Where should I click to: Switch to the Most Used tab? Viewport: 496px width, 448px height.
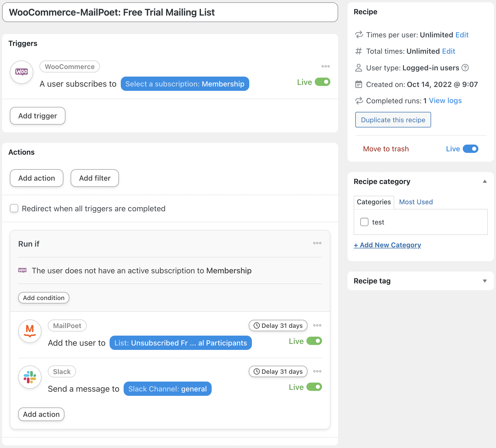pyautogui.click(x=416, y=202)
